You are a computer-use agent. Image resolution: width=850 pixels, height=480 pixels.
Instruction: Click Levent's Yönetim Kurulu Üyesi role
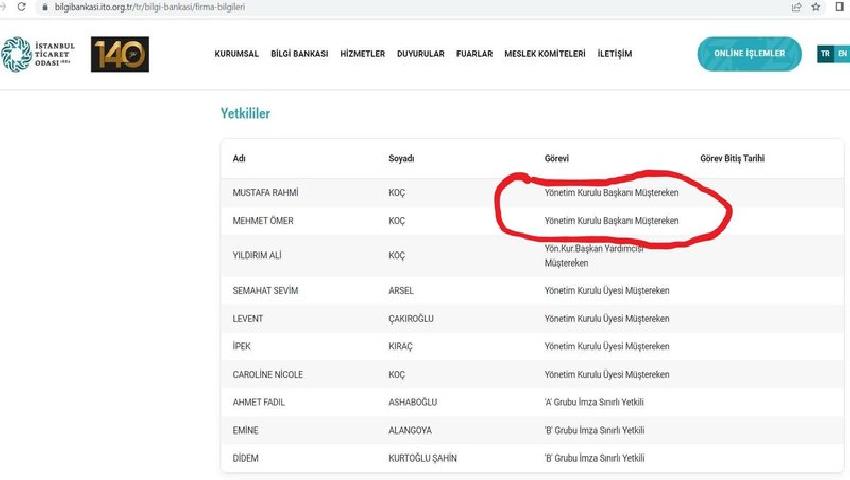(607, 318)
